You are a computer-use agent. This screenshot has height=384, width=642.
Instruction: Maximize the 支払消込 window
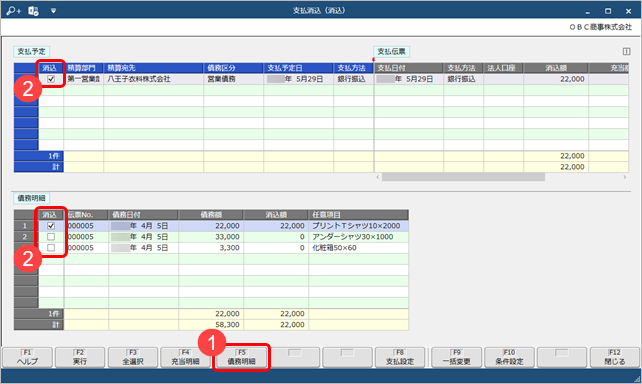(608, 11)
